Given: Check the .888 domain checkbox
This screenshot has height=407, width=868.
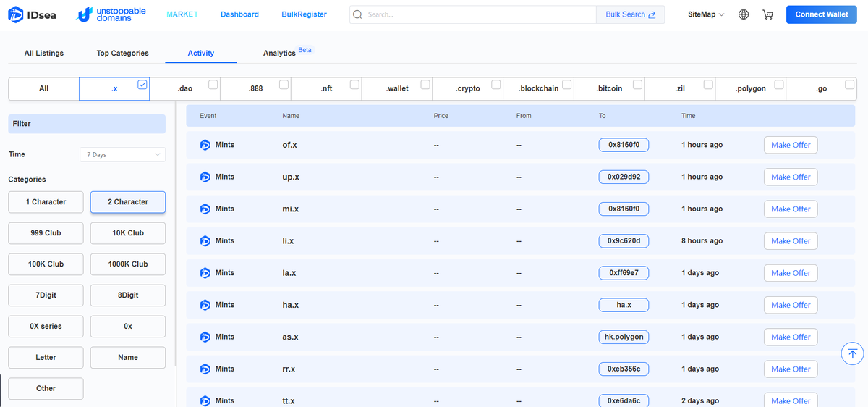Looking at the screenshot, I should 284,85.
